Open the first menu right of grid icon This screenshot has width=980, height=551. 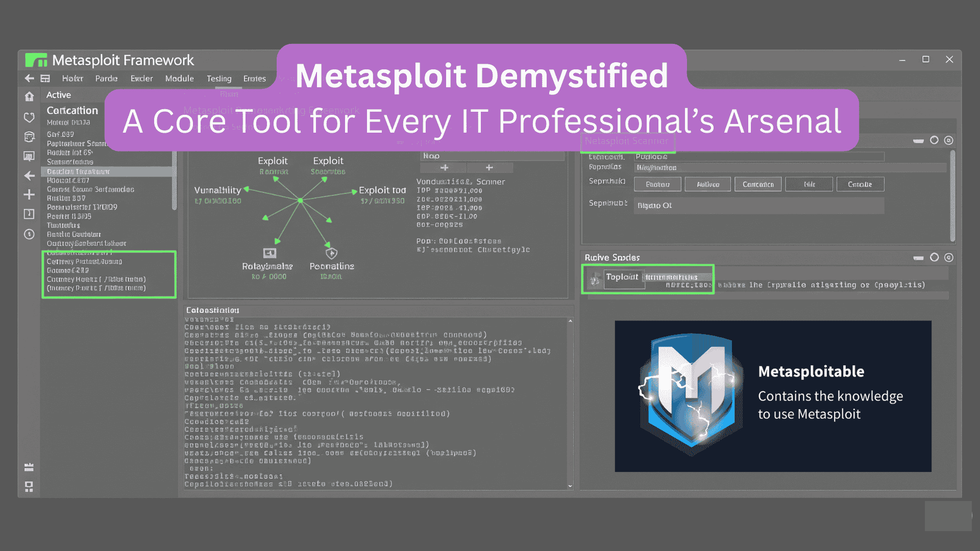click(72, 79)
